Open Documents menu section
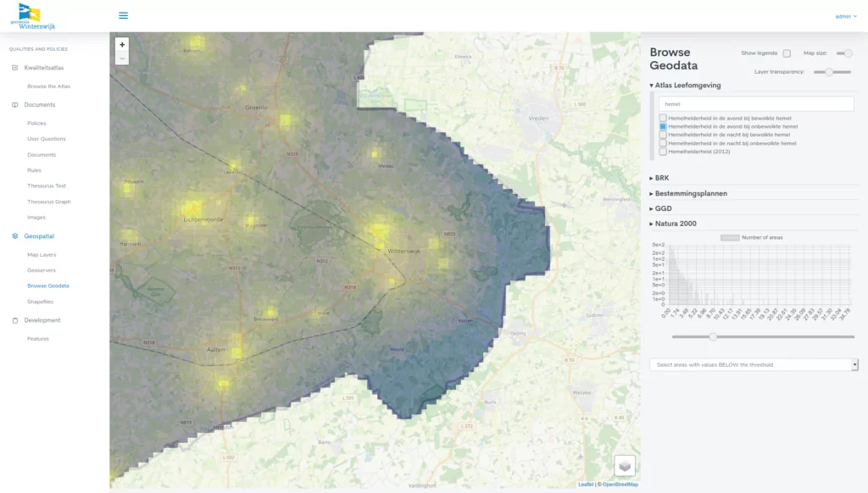 click(39, 104)
